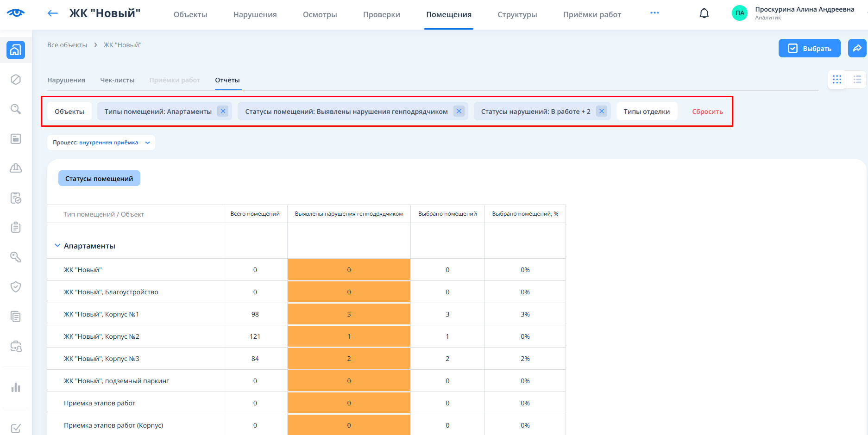This screenshot has width=868, height=435.
Task: Open the bar chart analytics sidebar icon
Action: (16, 387)
